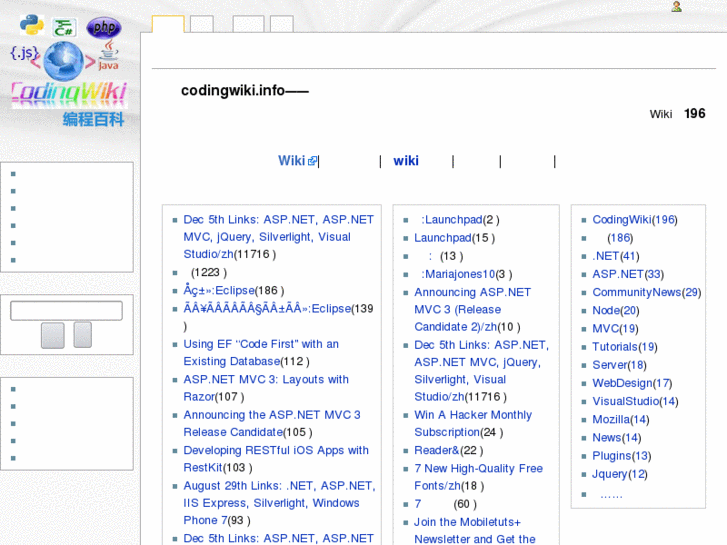Click inside the sidebar search input box
The width and height of the screenshot is (727, 545).
tap(66, 311)
